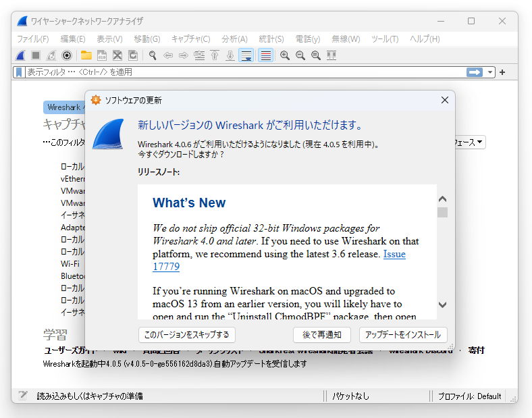Click the close capture file icon
The height and width of the screenshot is (418, 532).
click(117, 55)
